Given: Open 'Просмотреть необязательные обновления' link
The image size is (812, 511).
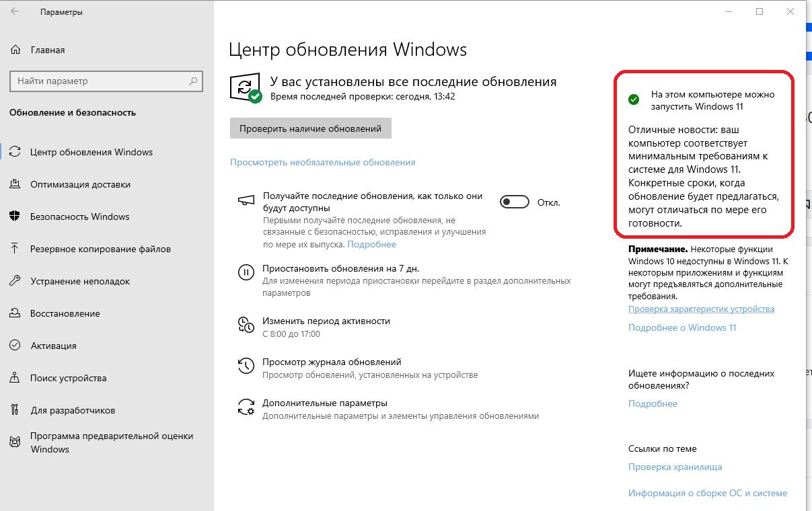Looking at the screenshot, I should point(323,162).
